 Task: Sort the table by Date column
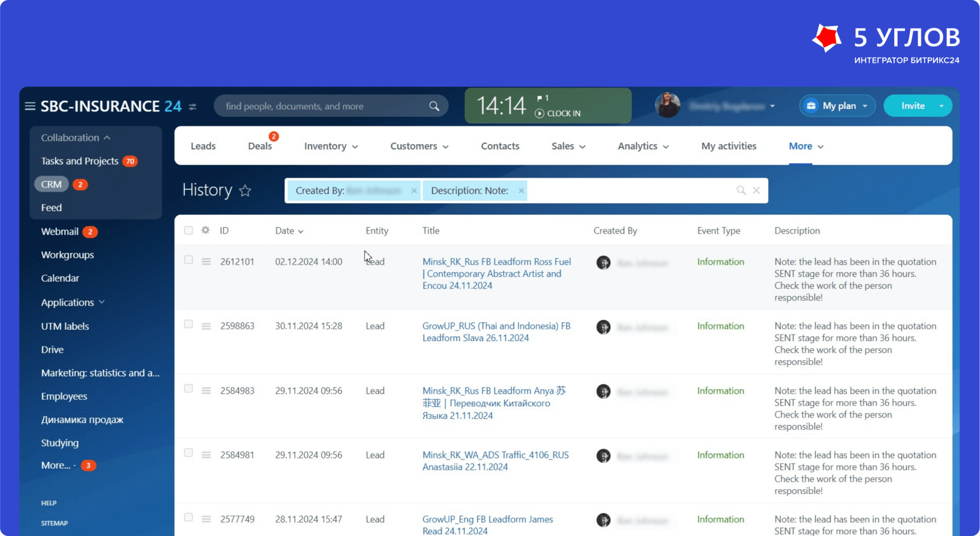click(x=289, y=231)
